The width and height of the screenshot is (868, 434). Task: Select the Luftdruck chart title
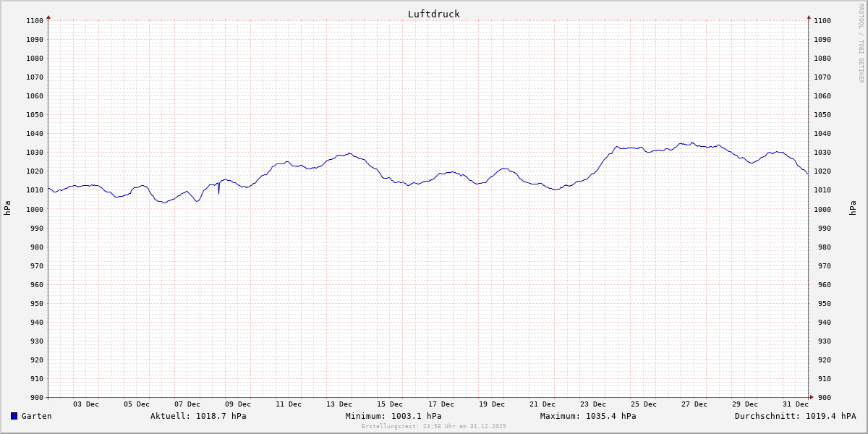click(433, 14)
